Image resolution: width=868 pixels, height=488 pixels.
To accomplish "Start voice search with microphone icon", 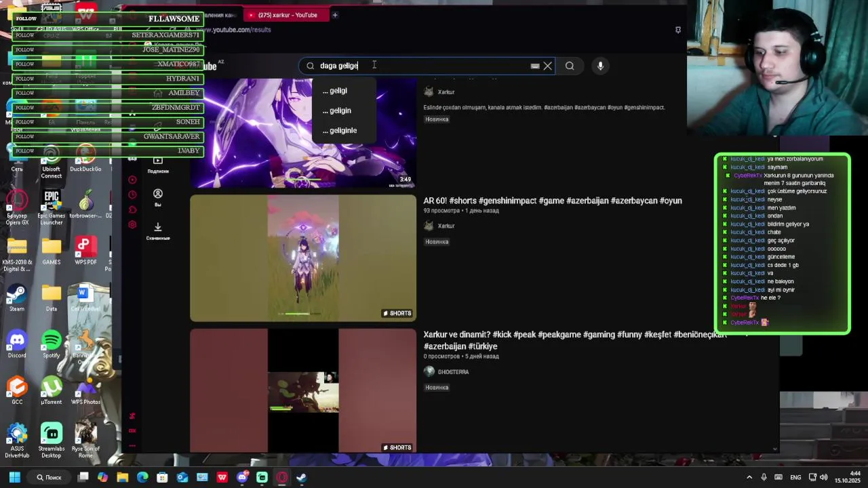I will click(x=600, y=66).
